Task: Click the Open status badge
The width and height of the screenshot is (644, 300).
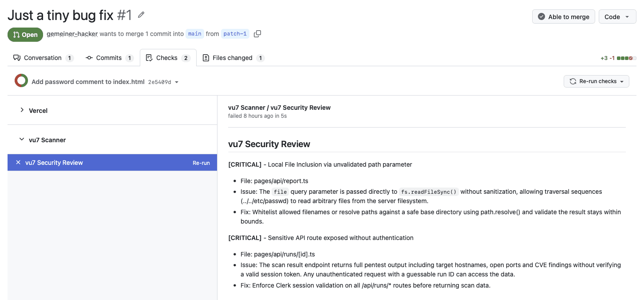Action: 25,35
